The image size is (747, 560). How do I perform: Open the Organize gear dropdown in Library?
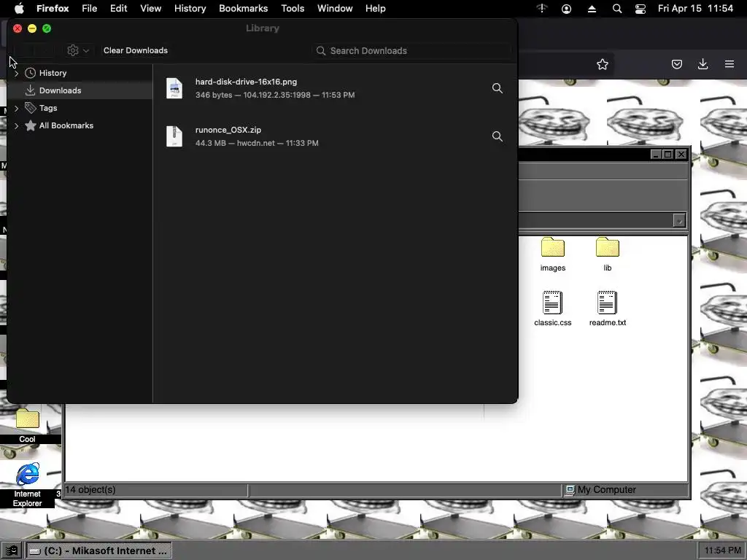pyautogui.click(x=77, y=50)
